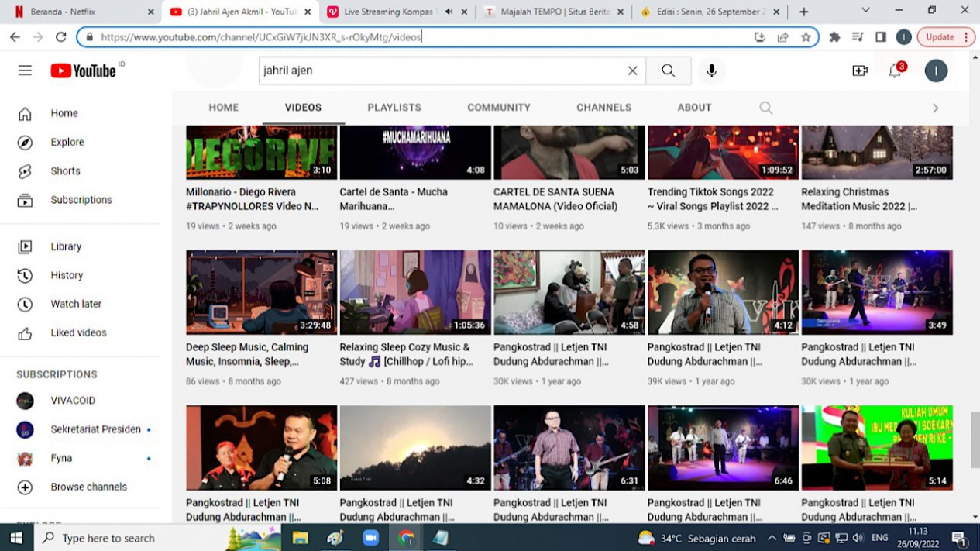Screen dimensions: 980x551
Task: Select the VIDEOS channel tab
Action: (x=303, y=108)
